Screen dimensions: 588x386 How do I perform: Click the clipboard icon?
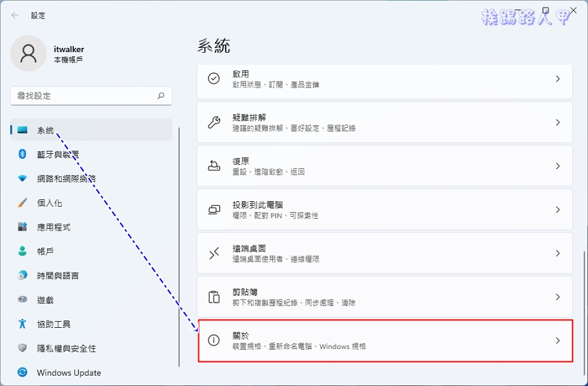pos(214,297)
